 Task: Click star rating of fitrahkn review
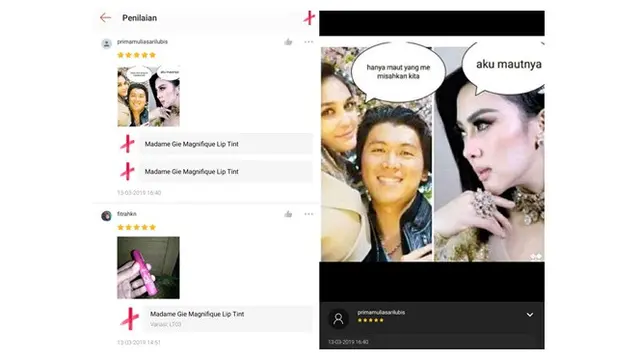[137, 227]
